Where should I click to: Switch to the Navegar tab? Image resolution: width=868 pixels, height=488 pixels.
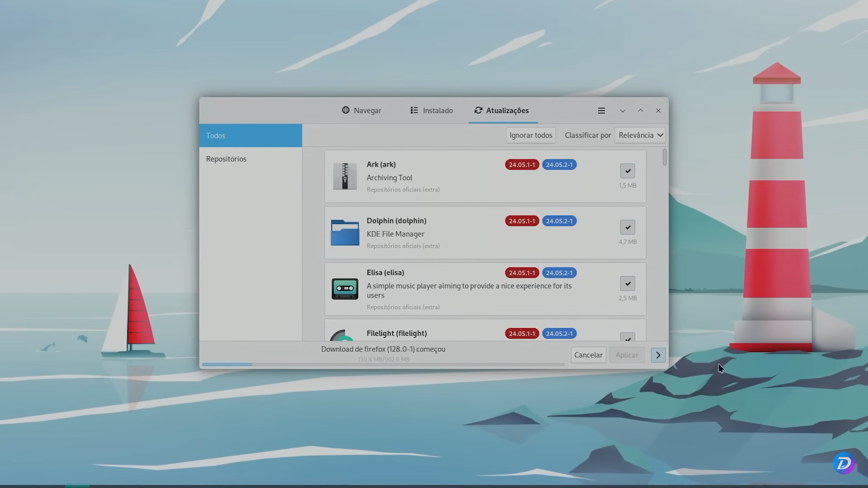362,111
